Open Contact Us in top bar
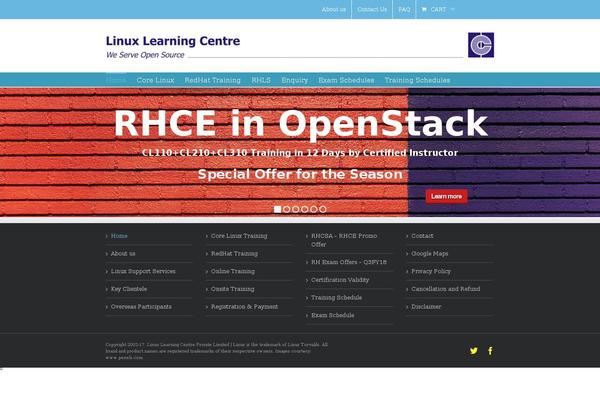The width and height of the screenshot is (600, 400). click(x=372, y=9)
